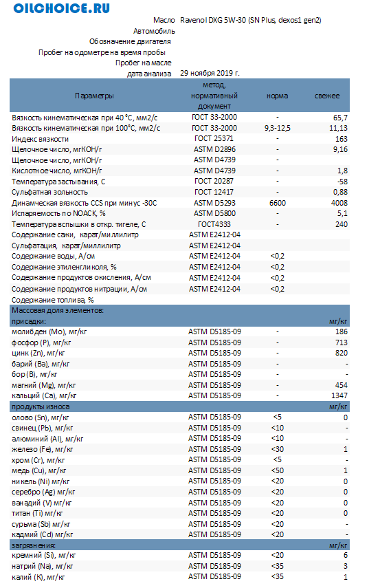Click the analysis date 29 ноября 2019 г.
The image size is (369, 588).
point(210,73)
